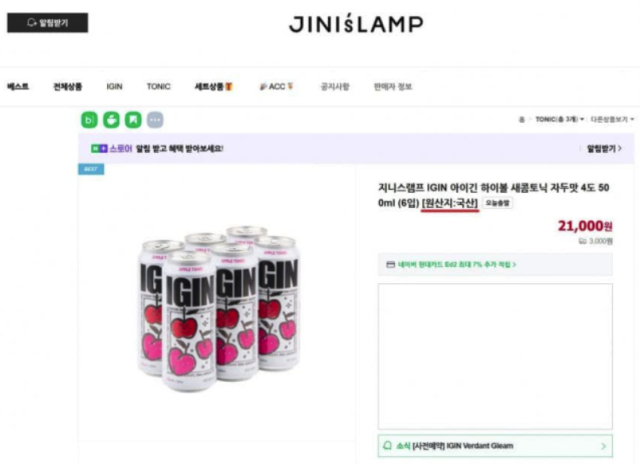640x468 pixels.
Task: Click the card icon beside 네이버 현대카드
Action: tap(391, 265)
